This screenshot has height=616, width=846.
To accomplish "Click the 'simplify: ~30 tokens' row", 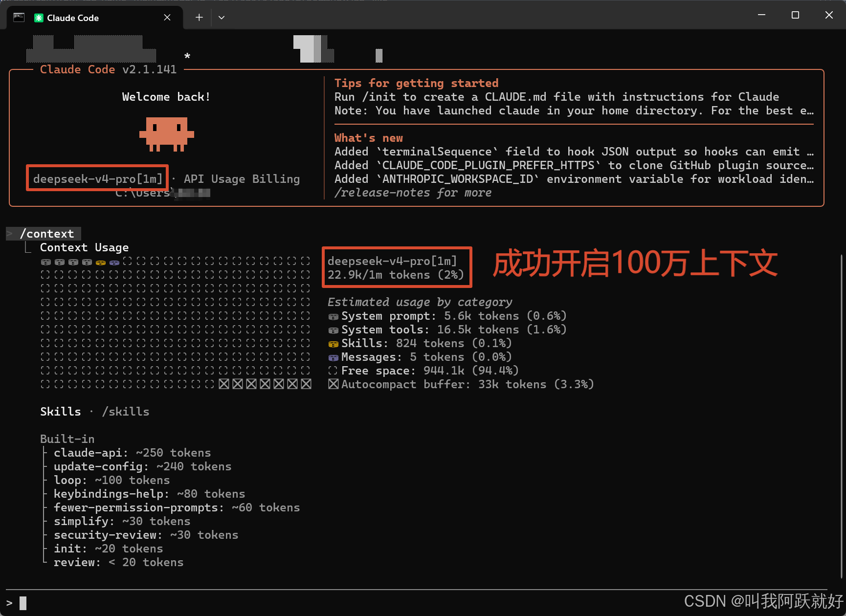I will click(122, 521).
